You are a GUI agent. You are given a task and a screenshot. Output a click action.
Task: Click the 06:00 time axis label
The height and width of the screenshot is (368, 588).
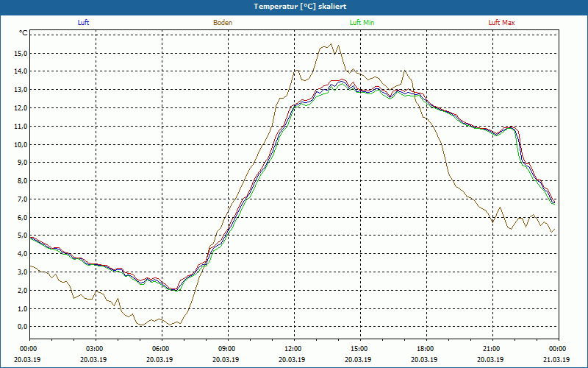click(x=162, y=349)
